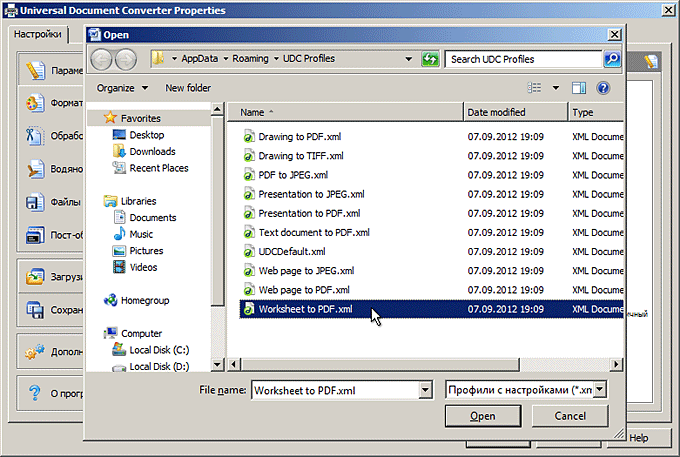This screenshot has height=457, width=680.
Task: Click the file list horizontal scroll right arrow
Action: 616,364
